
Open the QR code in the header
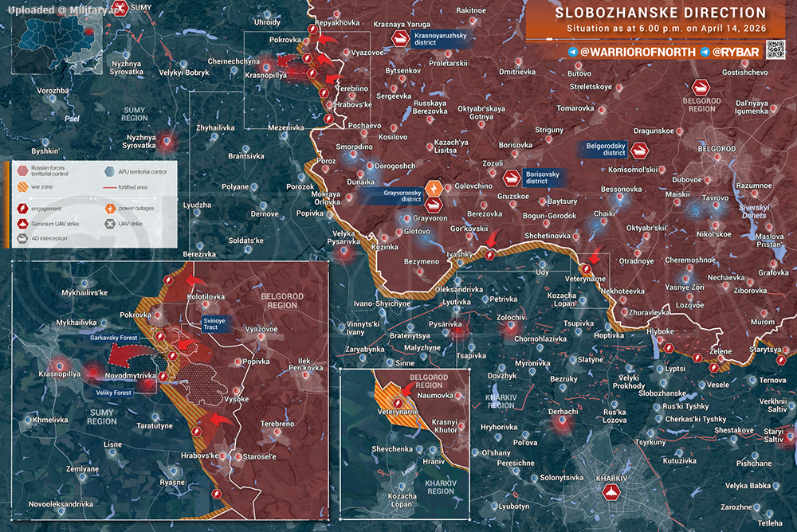point(775,50)
